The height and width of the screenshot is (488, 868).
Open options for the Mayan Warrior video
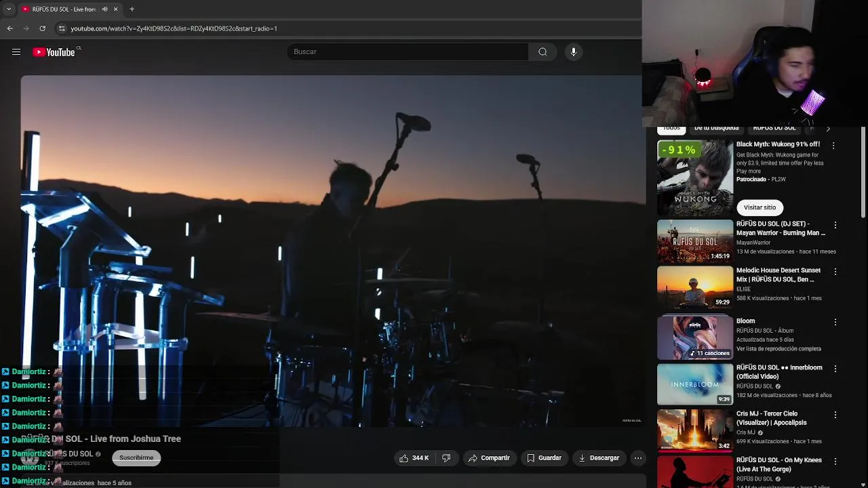835,225
